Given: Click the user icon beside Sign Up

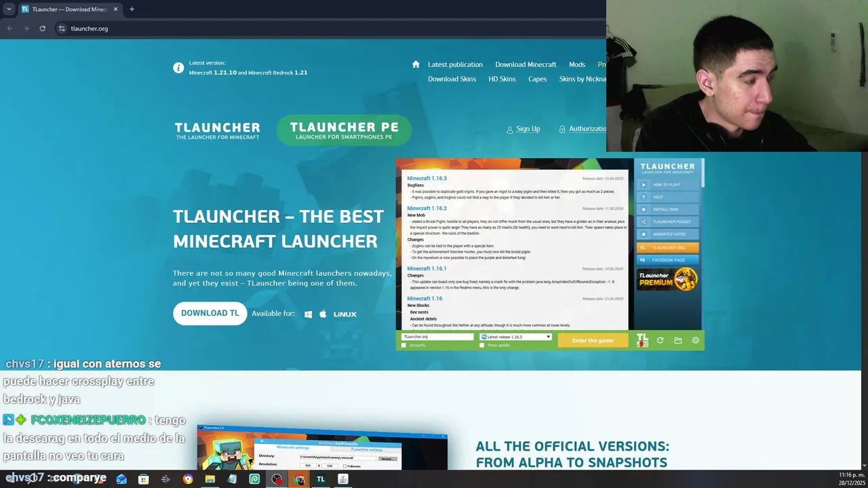Looking at the screenshot, I should pyautogui.click(x=510, y=129).
